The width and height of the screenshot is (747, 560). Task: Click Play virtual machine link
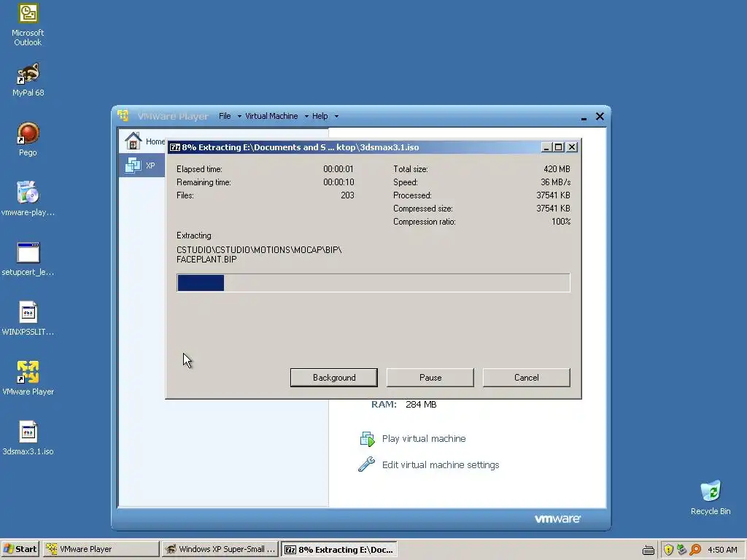[x=424, y=438]
